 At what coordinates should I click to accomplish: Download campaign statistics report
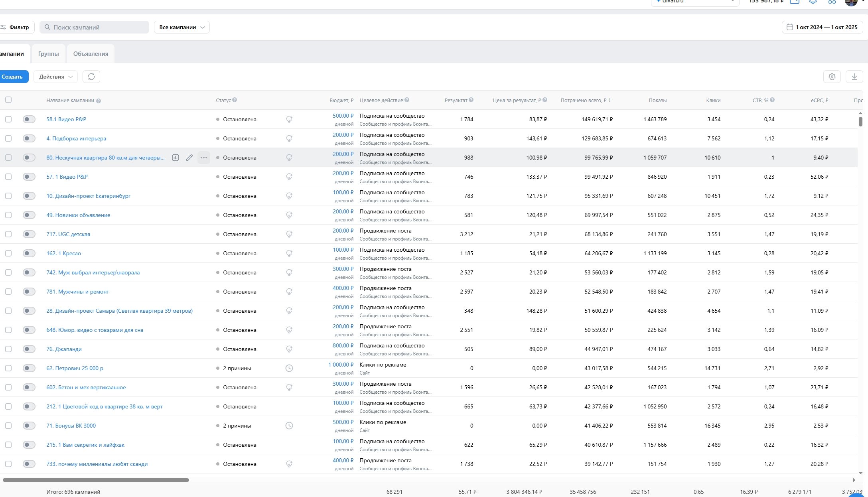pos(854,77)
